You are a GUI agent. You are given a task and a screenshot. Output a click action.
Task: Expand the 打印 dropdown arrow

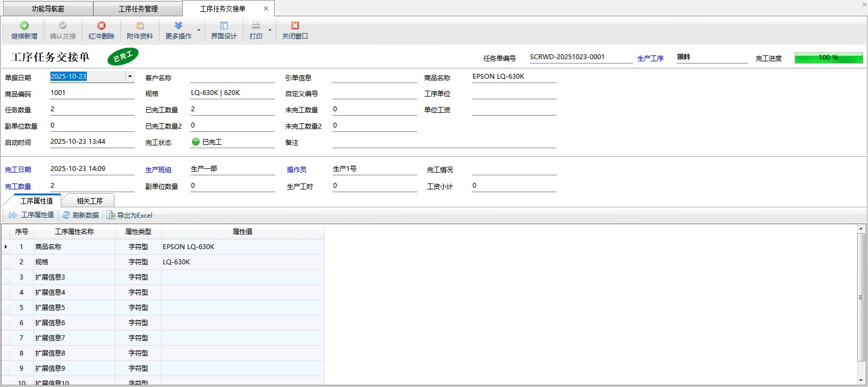(x=270, y=30)
